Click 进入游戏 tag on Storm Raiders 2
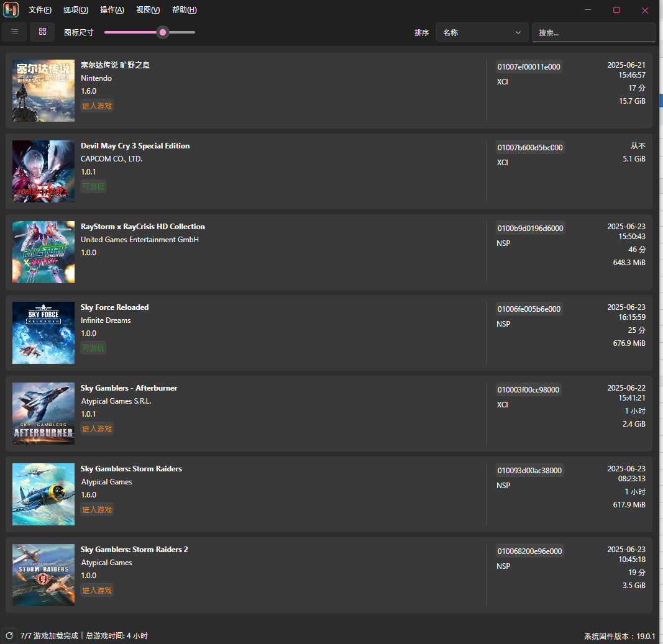Screen dimensions: 663x644 97,591
